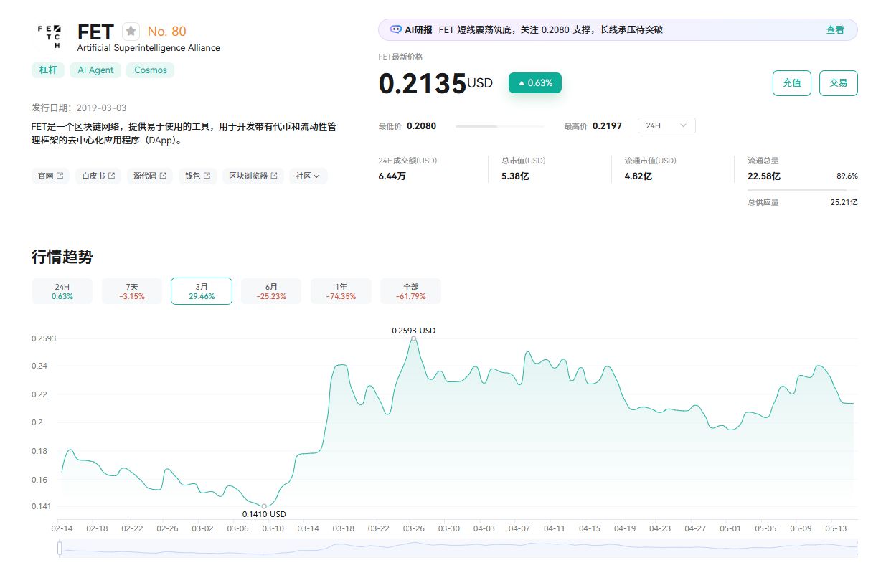Click the 0.1410 USD low marker

coord(264,506)
